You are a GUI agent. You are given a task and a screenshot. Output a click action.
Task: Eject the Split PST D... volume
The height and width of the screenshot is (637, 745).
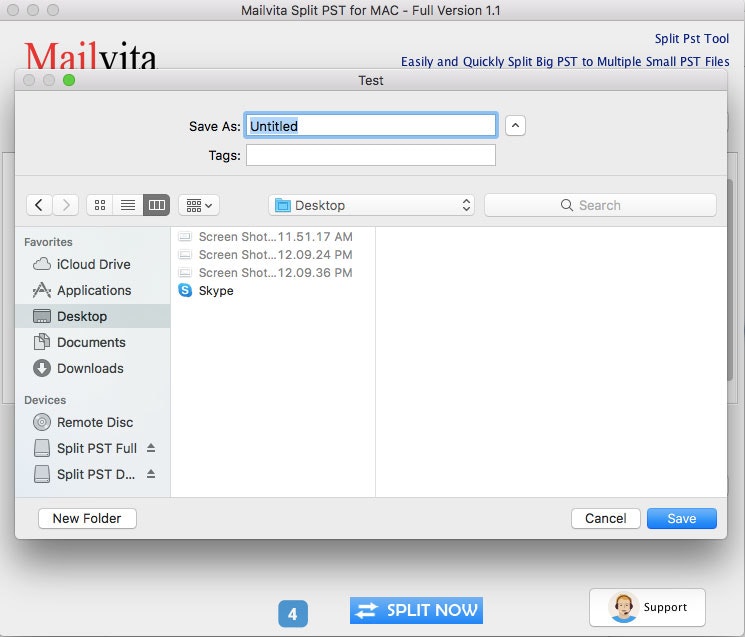pyautogui.click(x=151, y=474)
